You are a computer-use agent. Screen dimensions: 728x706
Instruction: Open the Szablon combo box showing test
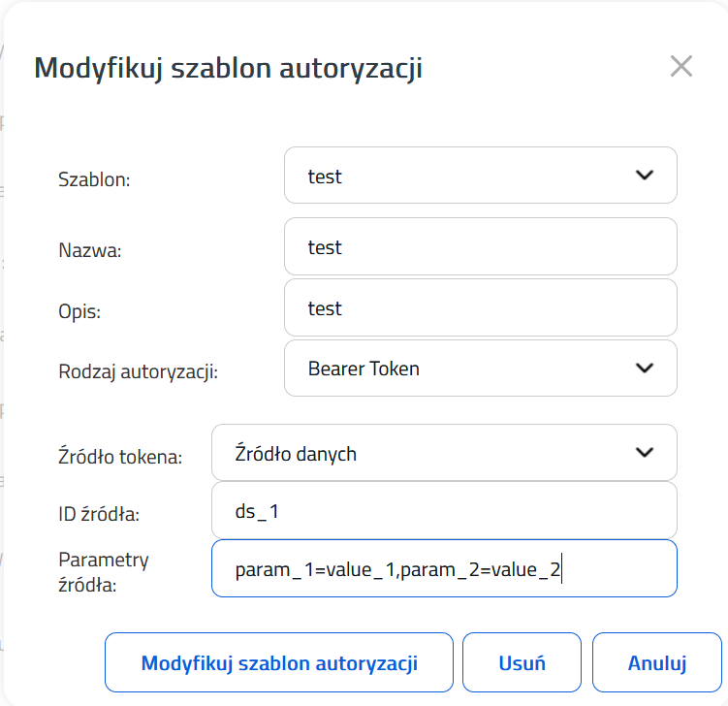click(x=481, y=176)
